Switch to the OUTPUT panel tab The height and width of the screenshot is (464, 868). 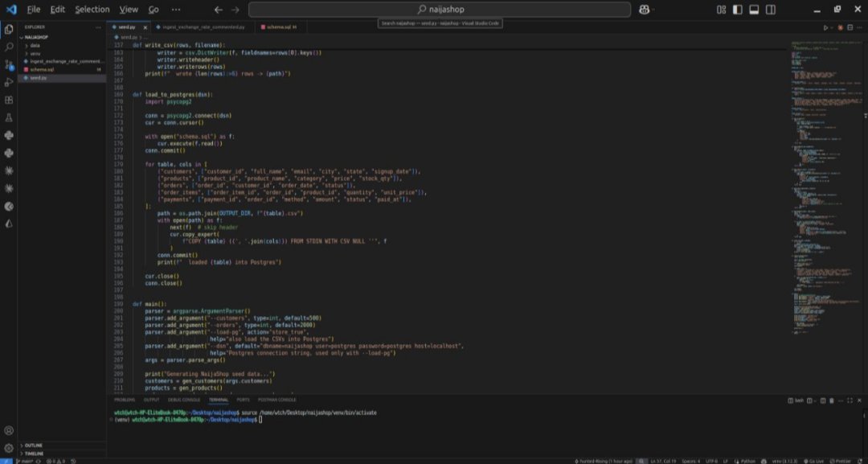point(151,400)
